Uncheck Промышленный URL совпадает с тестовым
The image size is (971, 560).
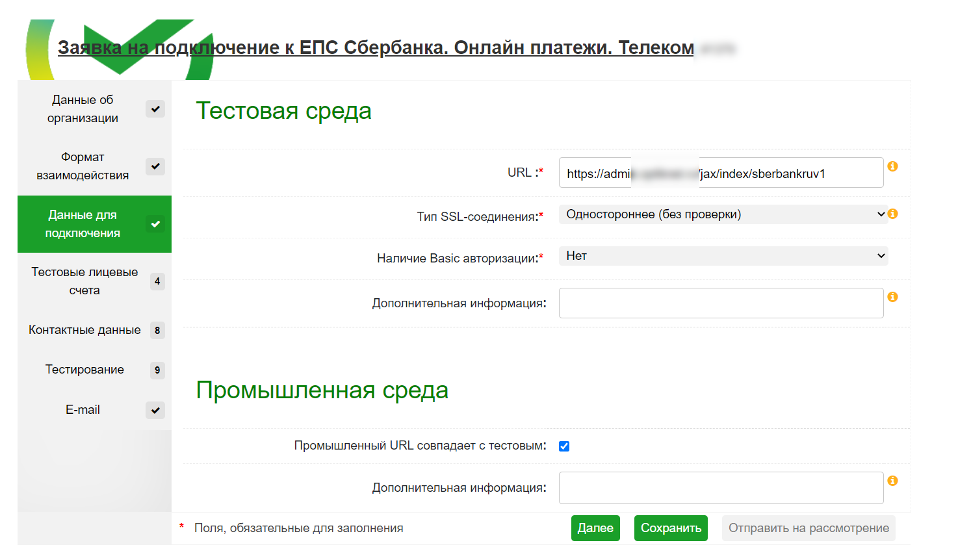click(x=564, y=446)
